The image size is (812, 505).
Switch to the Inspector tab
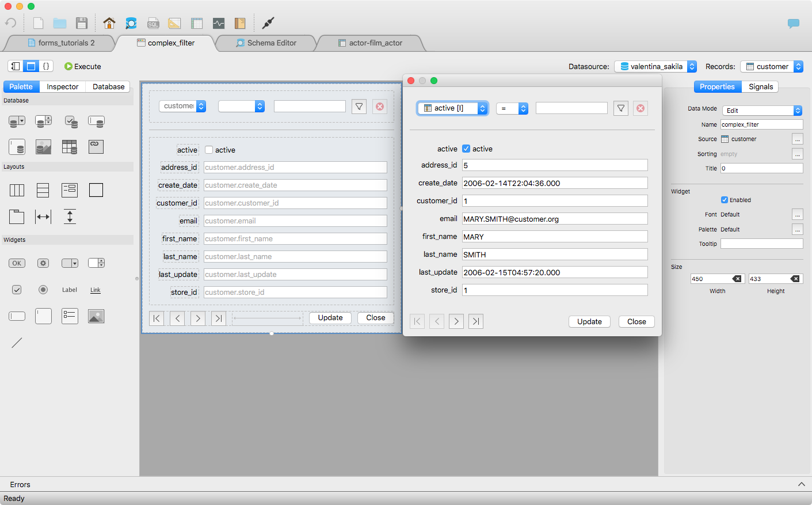[x=62, y=86]
